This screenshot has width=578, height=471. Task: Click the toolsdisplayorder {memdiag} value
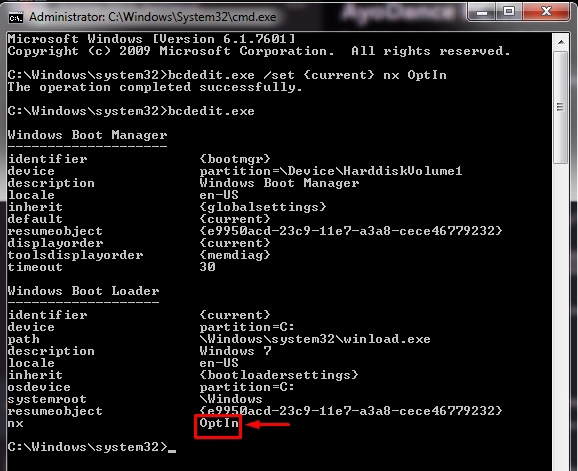[235, 255]
